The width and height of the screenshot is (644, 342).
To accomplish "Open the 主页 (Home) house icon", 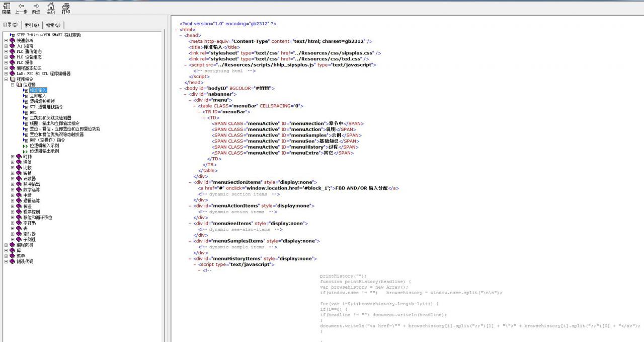I will point(51,7).
